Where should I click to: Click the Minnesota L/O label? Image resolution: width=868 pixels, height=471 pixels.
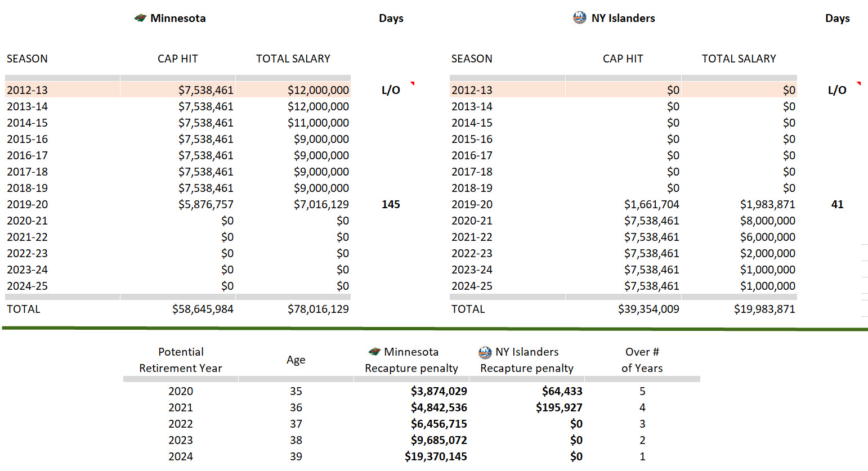pos(391,90)
